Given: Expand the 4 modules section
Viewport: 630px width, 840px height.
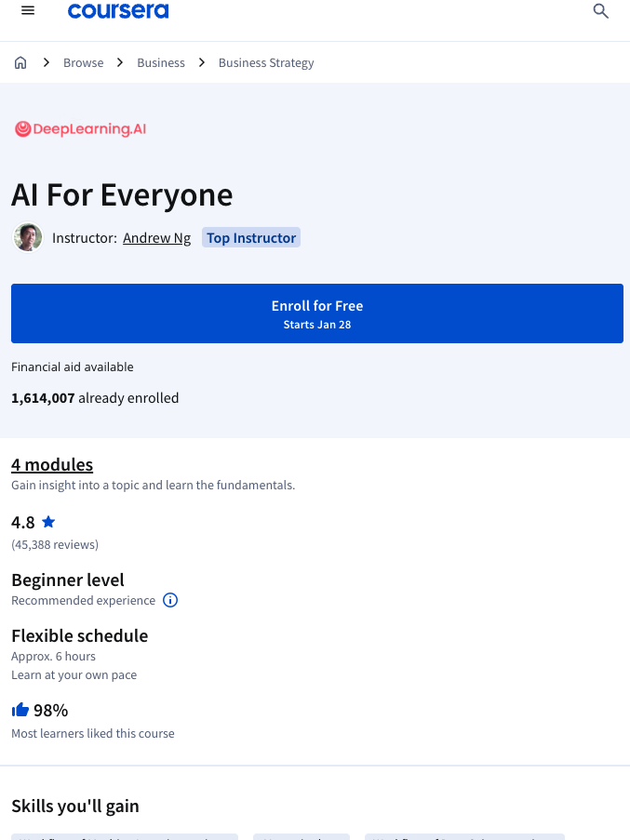Looking at the screenshot, I should tap(52, 464).
